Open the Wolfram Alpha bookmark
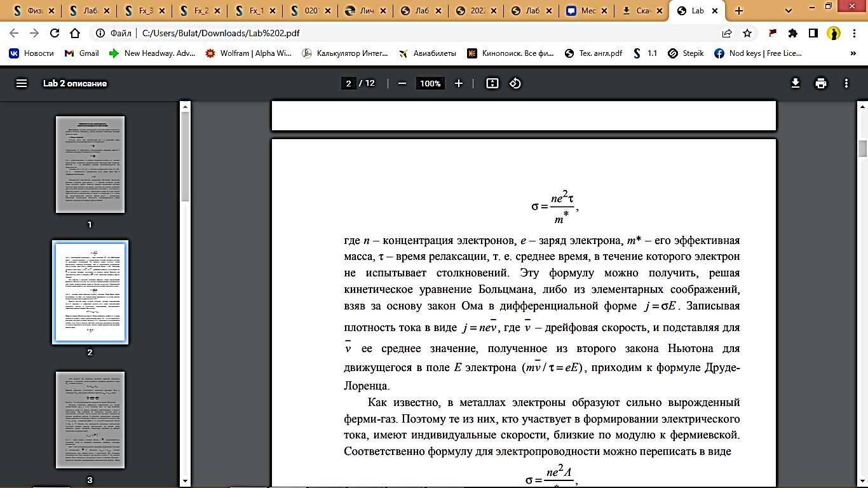This screenshot has height=488, width=868. pyautogui.click(x=248, y=53)
